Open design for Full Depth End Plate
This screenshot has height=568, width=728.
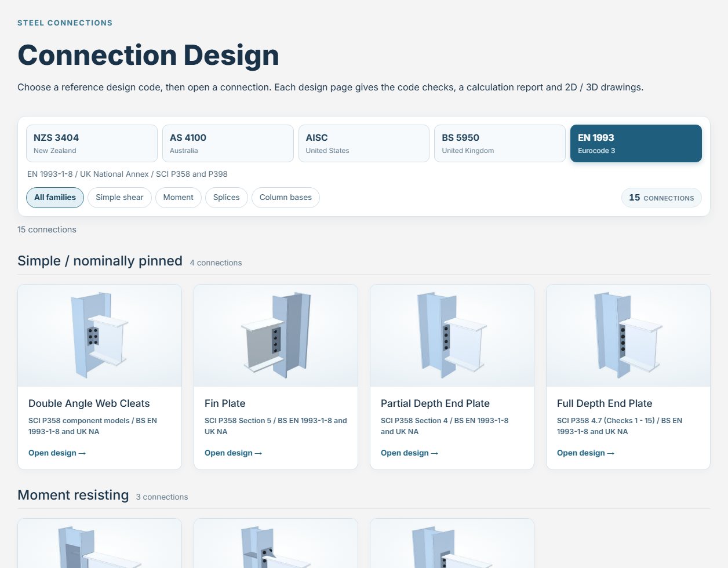click(585, 453)
